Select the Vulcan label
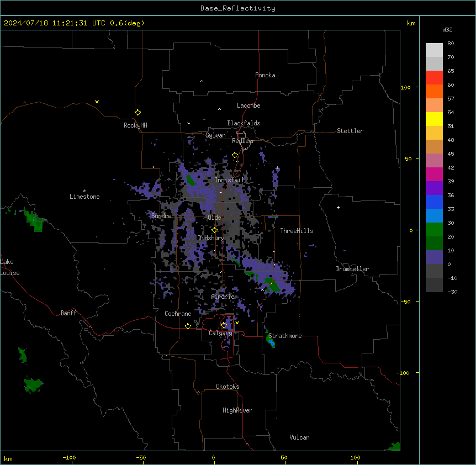Image resolution: width=476 pixels, height=465 pixels. pos(299,437)
